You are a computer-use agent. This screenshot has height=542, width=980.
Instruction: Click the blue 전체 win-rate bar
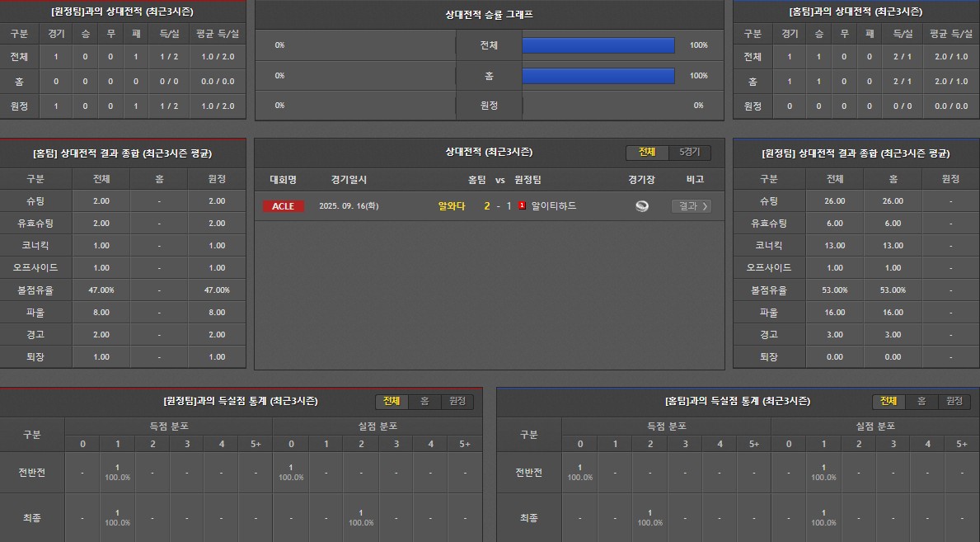click(x=598, y=45)
